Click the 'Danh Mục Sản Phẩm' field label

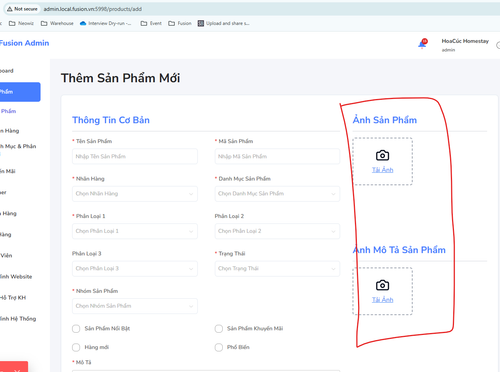(x=244, y=179)
